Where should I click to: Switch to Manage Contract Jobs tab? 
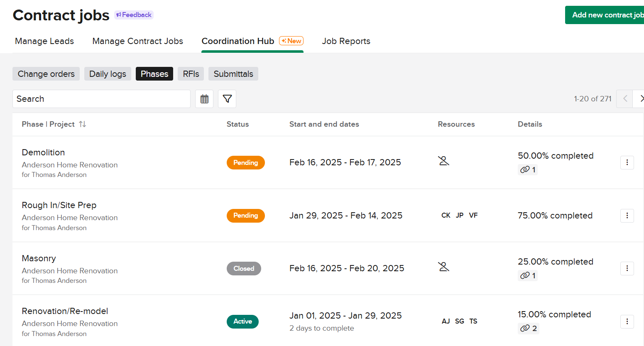point(138,41)
